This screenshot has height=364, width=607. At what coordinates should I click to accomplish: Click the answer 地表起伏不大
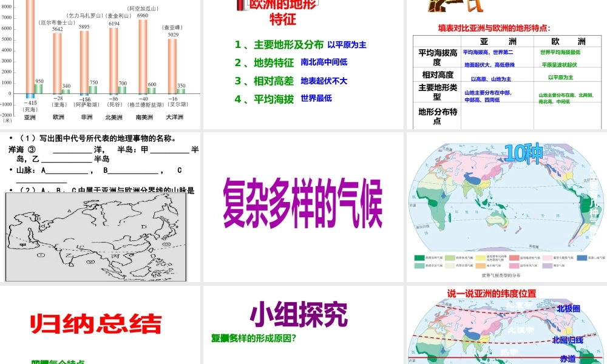tap(324, 81)
